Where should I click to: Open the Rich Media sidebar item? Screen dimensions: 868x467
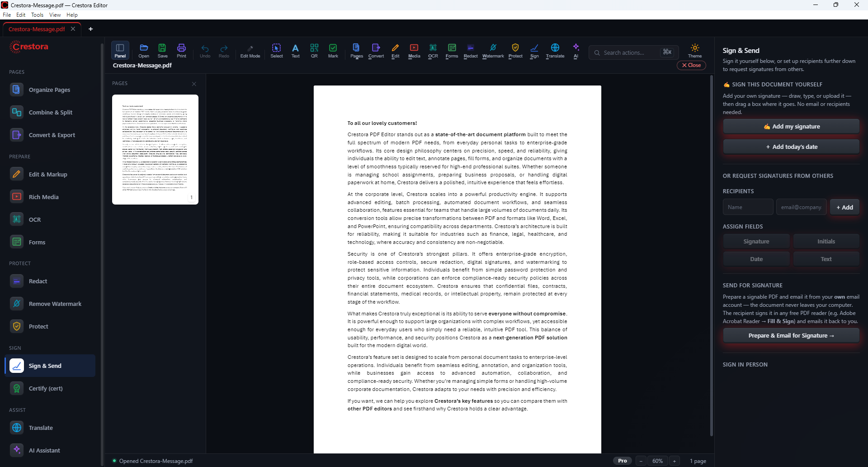point(44,197)
